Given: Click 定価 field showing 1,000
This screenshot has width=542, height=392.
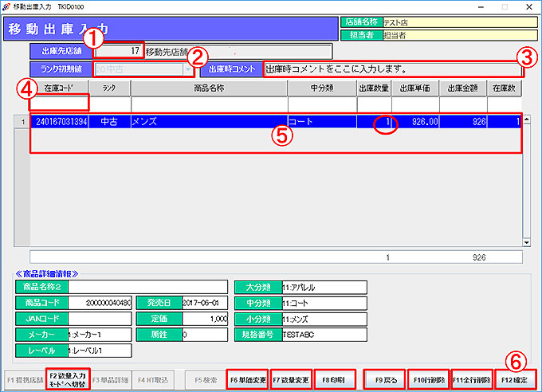Looking at the screenshot, I should (x=205, y=319).
